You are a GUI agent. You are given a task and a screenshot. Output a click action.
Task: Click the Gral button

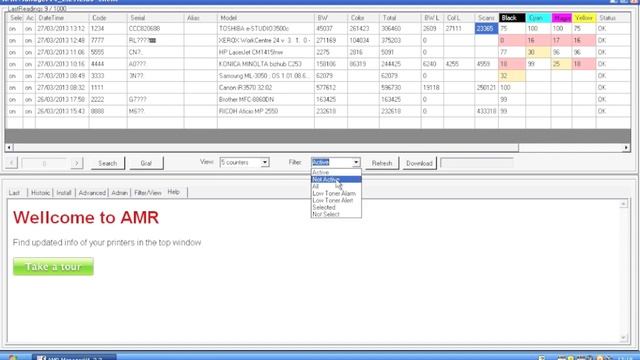pyautogui.click(x=146, y=163)
